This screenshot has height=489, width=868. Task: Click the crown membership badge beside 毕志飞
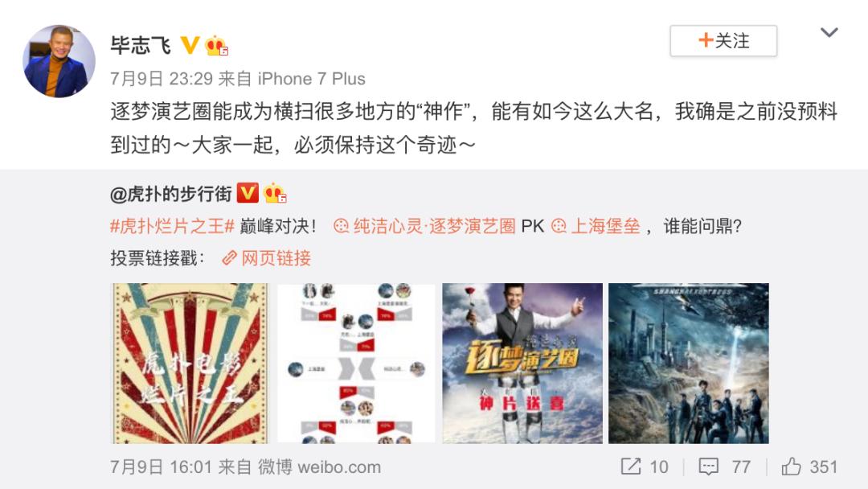pyautogui.click(x=216, y=45)
